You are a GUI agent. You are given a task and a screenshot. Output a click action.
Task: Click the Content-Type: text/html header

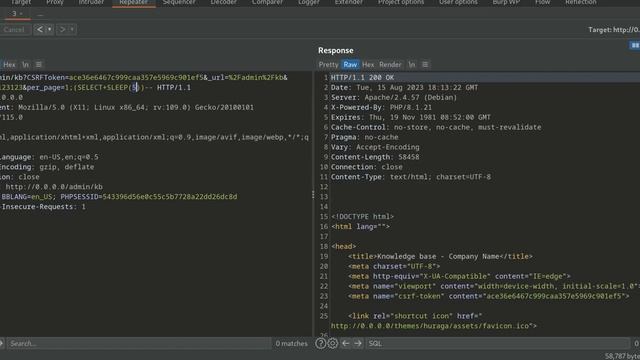click(411, 177)
